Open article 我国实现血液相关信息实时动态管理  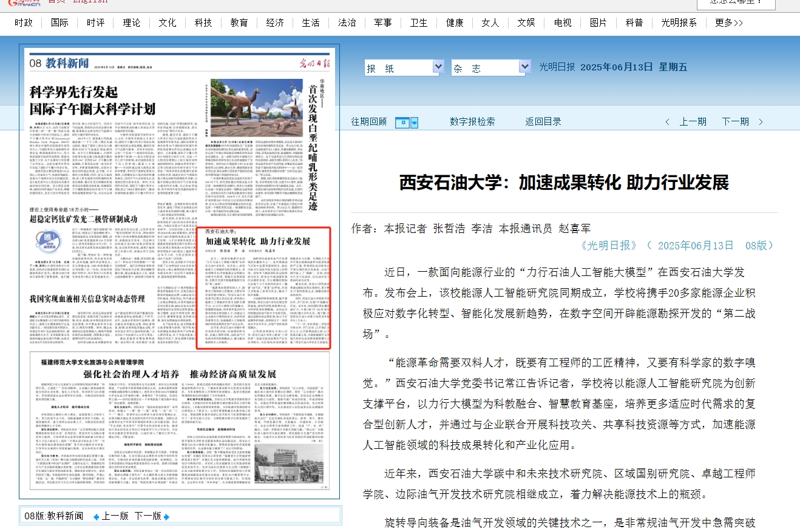(x=87, y=298)
